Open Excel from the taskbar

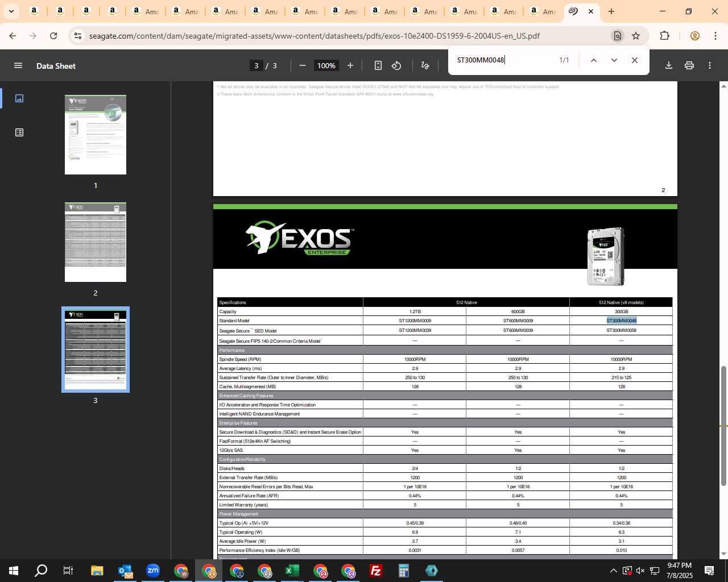[292, 571]
